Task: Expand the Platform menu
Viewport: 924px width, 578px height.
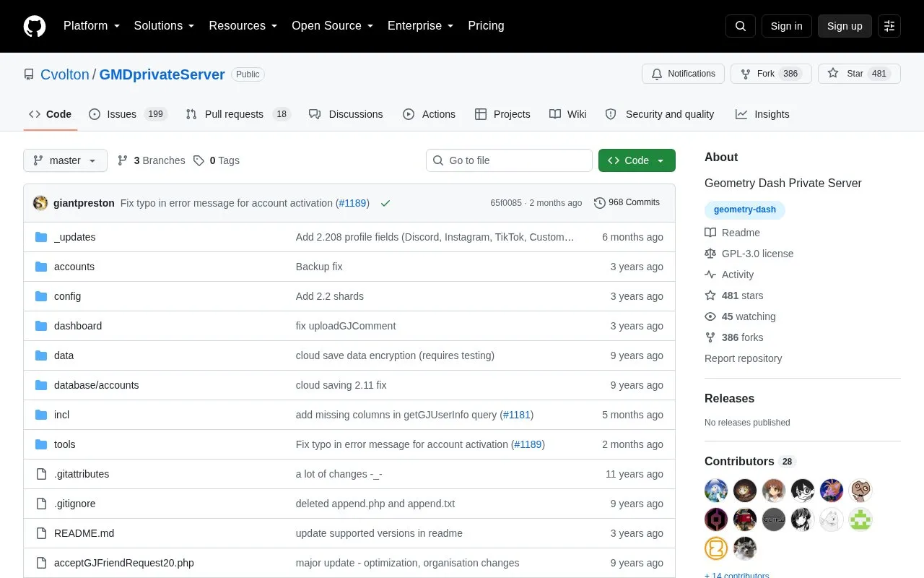Action: (92, 26)
